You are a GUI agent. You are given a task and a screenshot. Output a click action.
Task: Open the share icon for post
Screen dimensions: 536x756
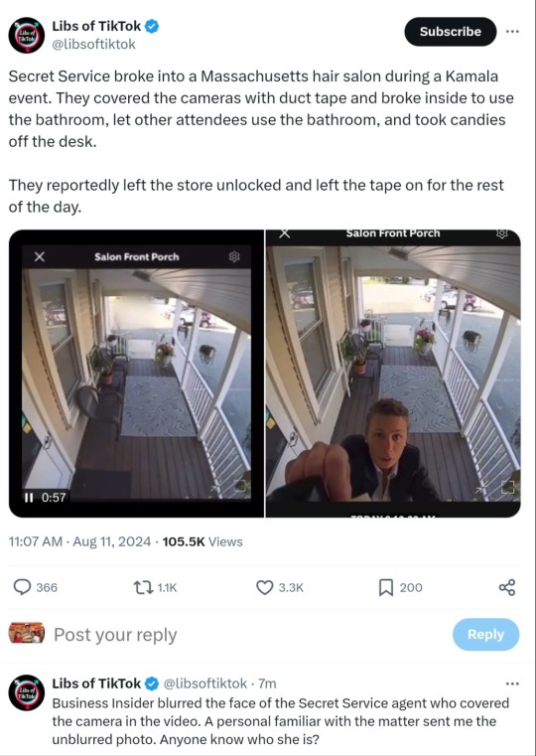point(507,587)
